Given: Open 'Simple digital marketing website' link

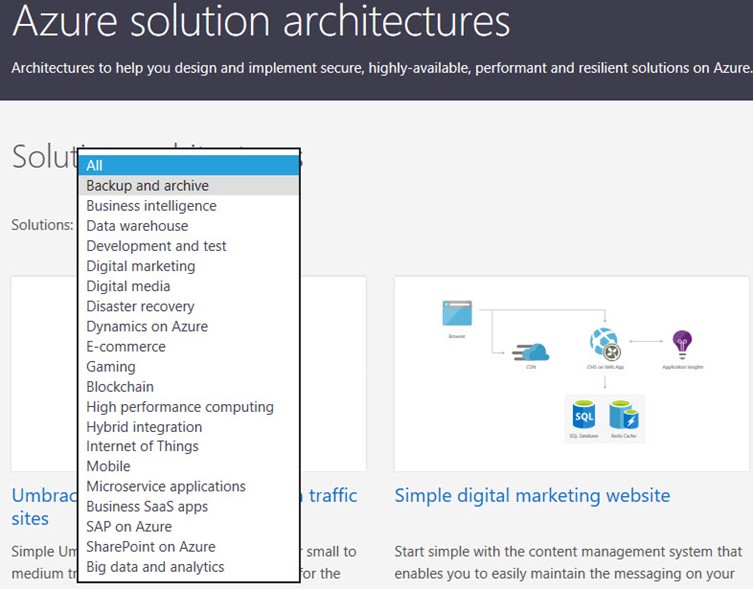Looking at the screenshot, I should tap(532, 495).
